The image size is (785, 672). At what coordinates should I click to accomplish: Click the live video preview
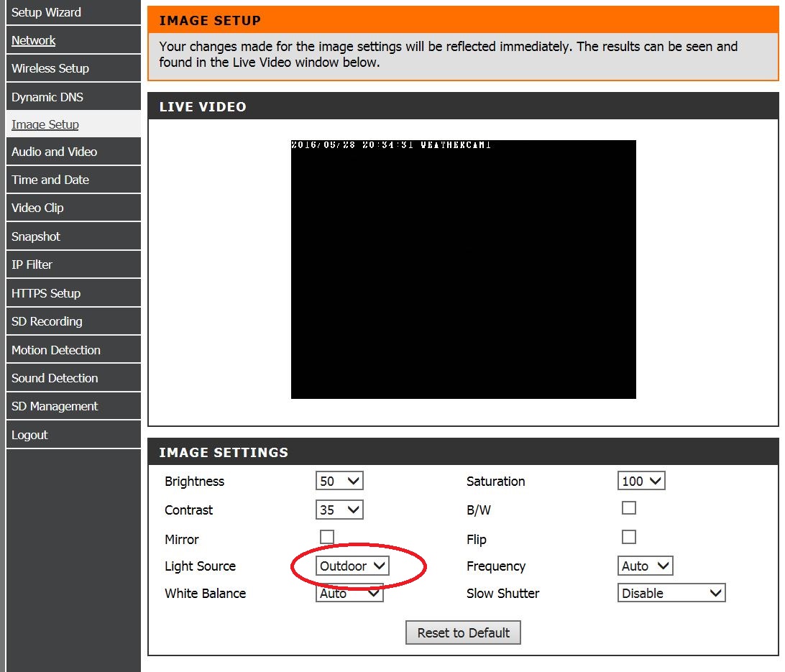click(463, 270)
